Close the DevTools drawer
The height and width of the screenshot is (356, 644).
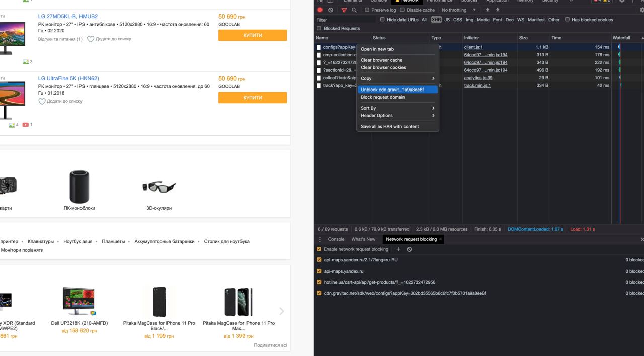click(x=641, y=239)
